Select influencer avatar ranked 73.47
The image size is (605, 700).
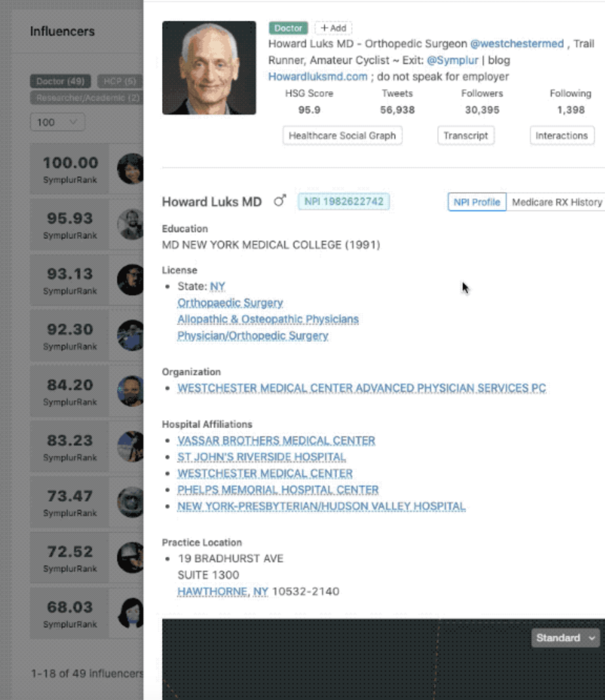click(x=130, y=502)
